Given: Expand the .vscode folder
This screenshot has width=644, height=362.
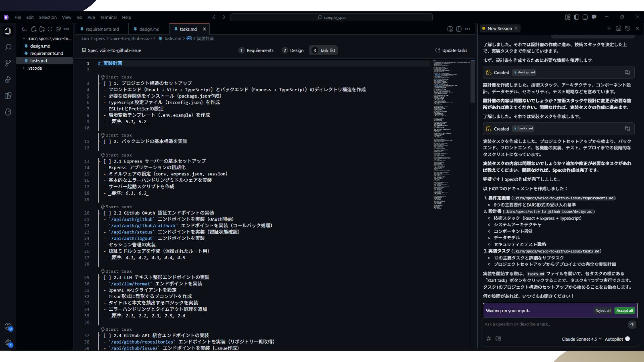Looking at the screenshot, I should click(x=35, y=68).
